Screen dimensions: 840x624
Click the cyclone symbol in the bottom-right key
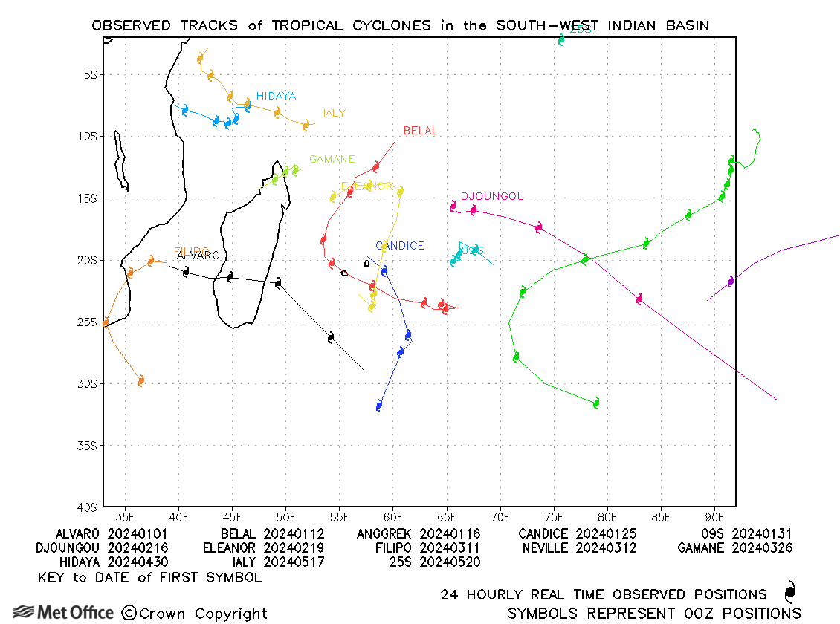[x=789, y=593]
